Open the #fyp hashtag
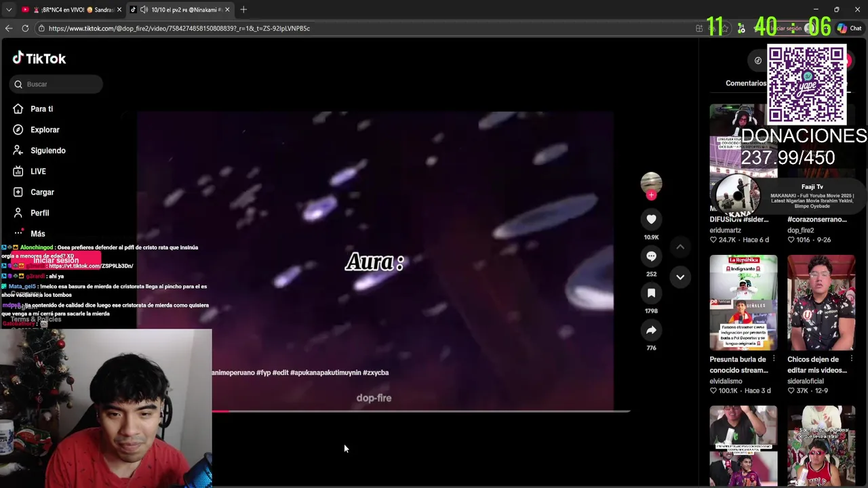The image size is (868, 488). (x=264, y=372)
